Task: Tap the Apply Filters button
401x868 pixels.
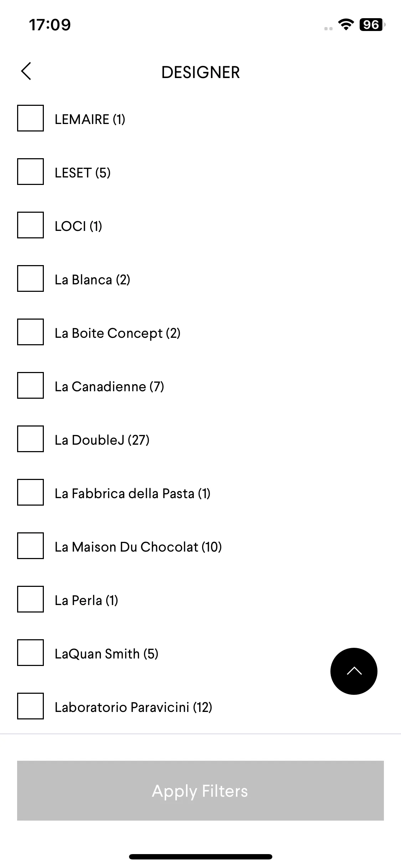Action: point(200,791)
